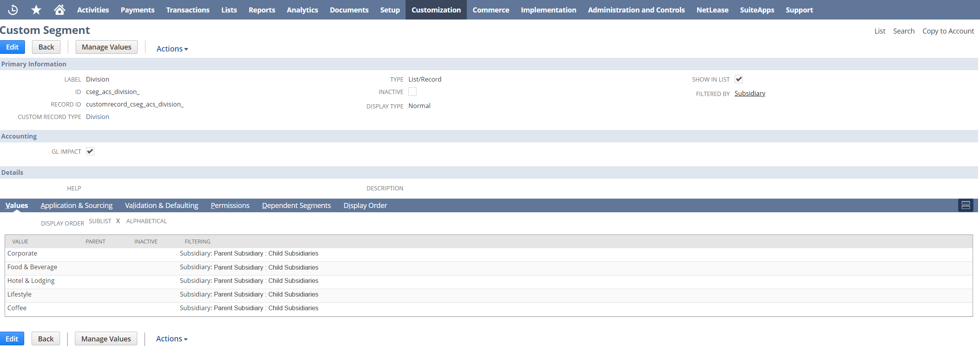Image resolution: width=980 pixels, height=350 pixels.
Task: Switch to Application & Sourcing subtab
Action: [76, 205]
